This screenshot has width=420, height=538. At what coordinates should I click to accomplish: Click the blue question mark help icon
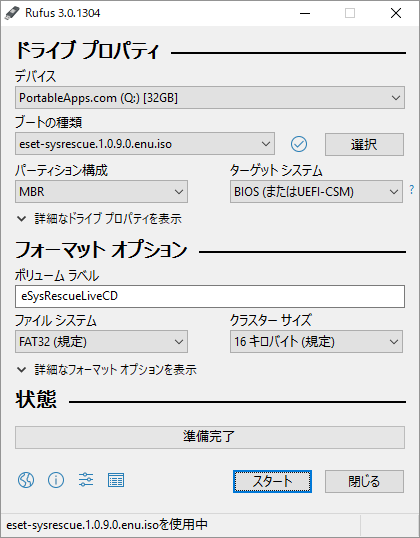(411, 189)
